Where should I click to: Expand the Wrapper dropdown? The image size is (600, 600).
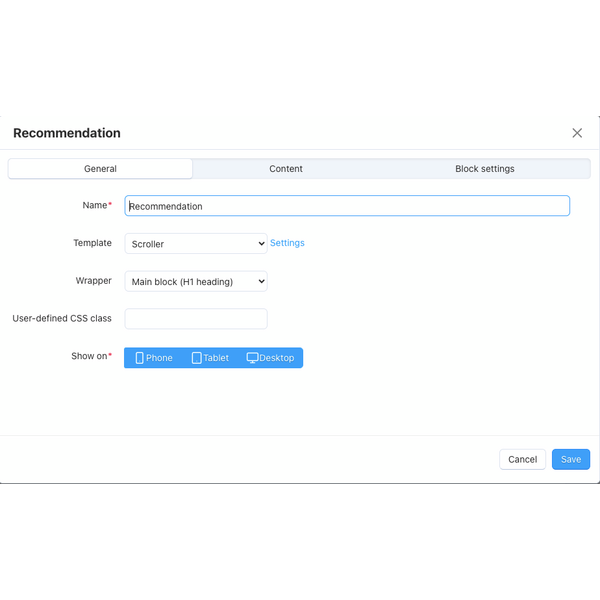(196, 282)
